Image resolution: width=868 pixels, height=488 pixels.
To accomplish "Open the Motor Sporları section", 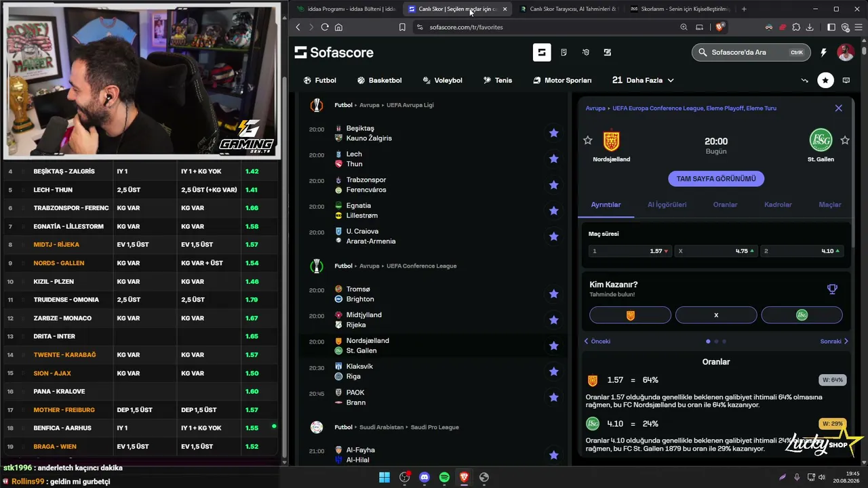I will (562, 80).
